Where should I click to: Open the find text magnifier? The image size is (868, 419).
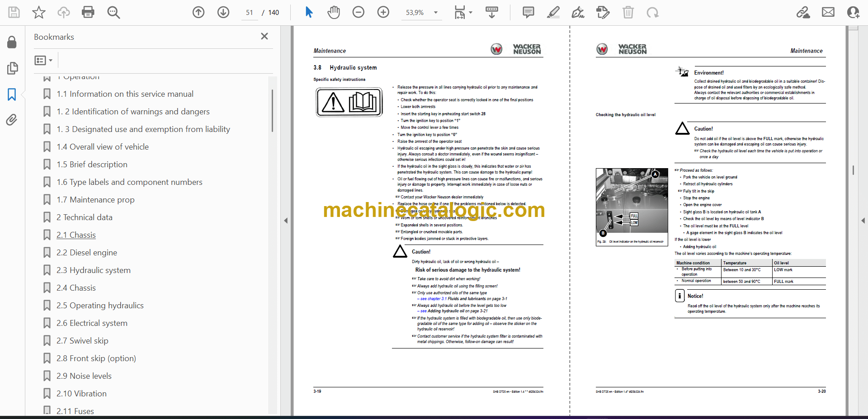(113, 12)
